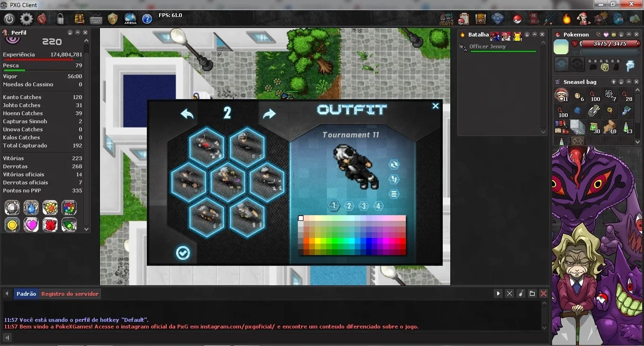Toggle the sound mute icon in toolbar
The image size is (644, 346).
tap(42, 19)
